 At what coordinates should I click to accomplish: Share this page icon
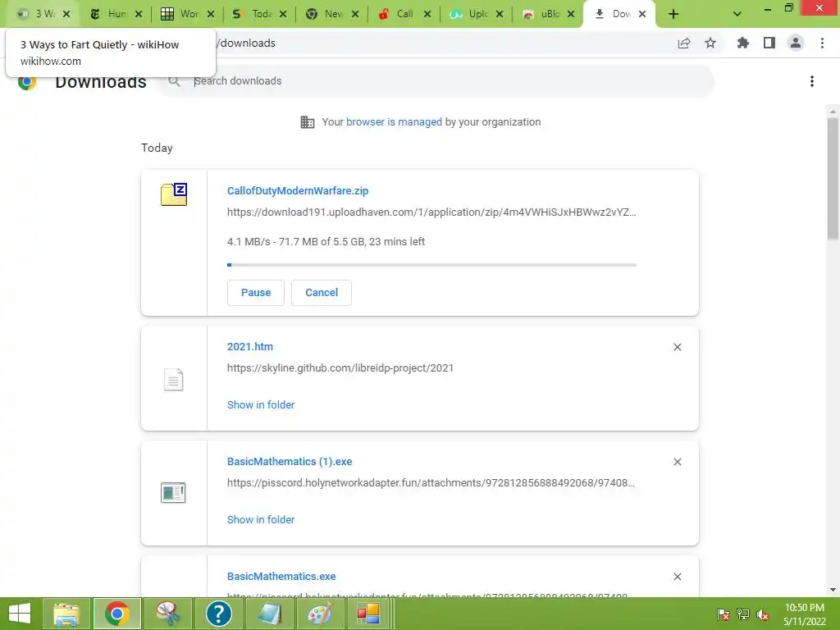(684, 43)
